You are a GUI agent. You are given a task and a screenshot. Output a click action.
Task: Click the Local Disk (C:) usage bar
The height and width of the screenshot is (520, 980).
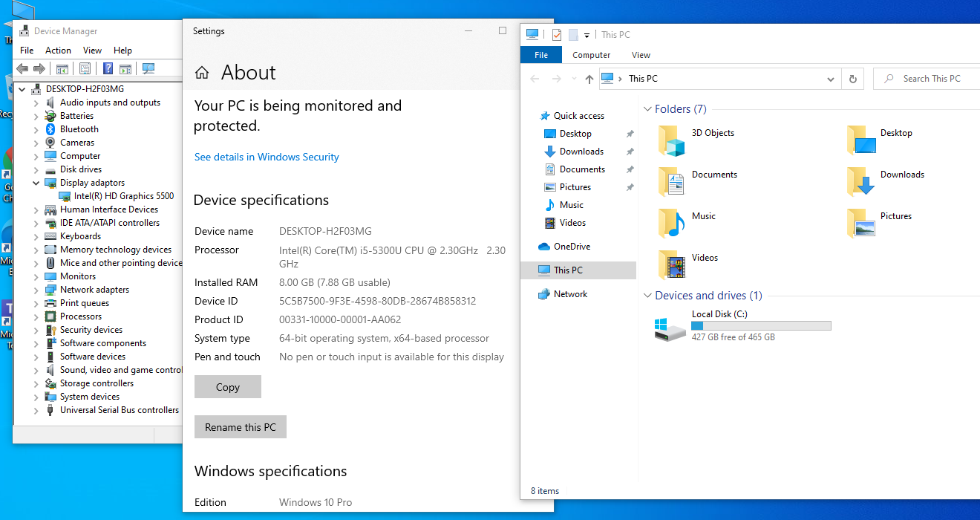tap(761, 325)
